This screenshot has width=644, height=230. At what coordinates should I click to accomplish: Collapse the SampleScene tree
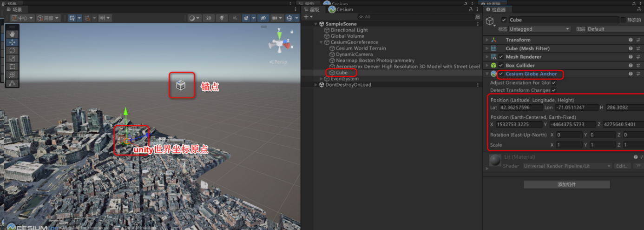316,24
